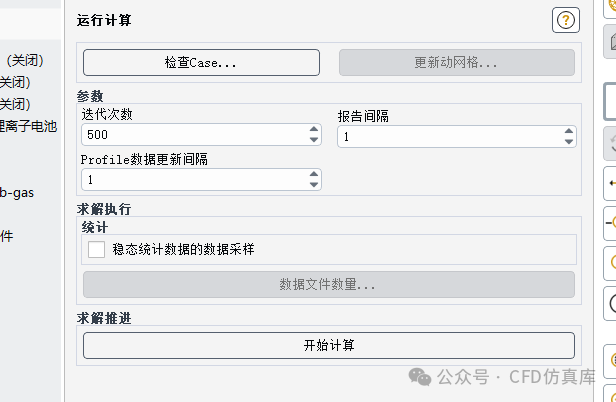Select the 关闭) entry just above 锂离子电池
The height and width of the screenshot is (402, 616).
pyautogui.click(x=15, y=104)
